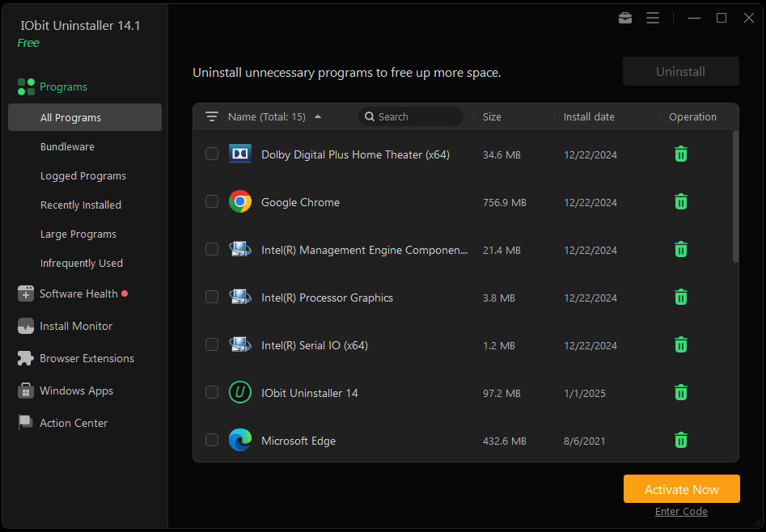The image size is (766, 532).
Task: Select the Intel Processor Graphics checkbox
Action: pos(212,297)
